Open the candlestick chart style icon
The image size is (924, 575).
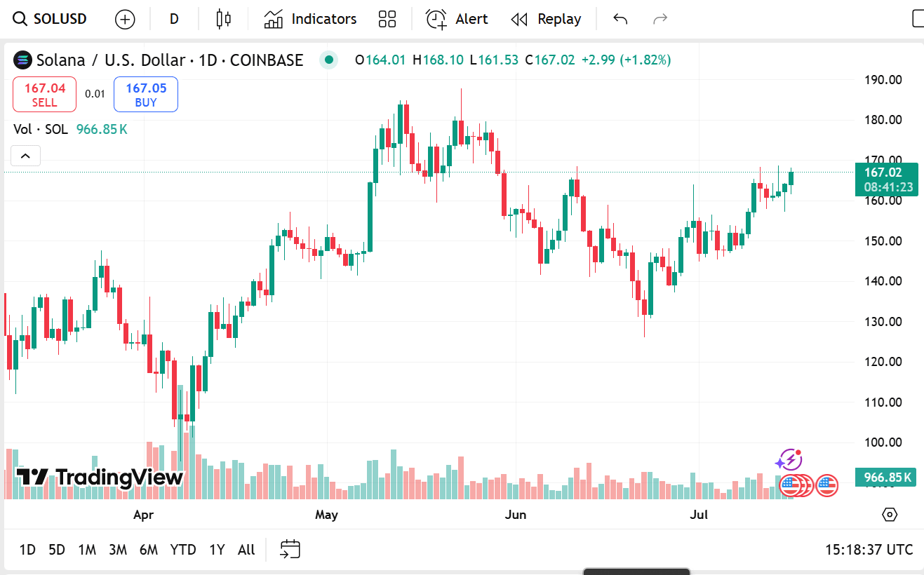(224, 19)
